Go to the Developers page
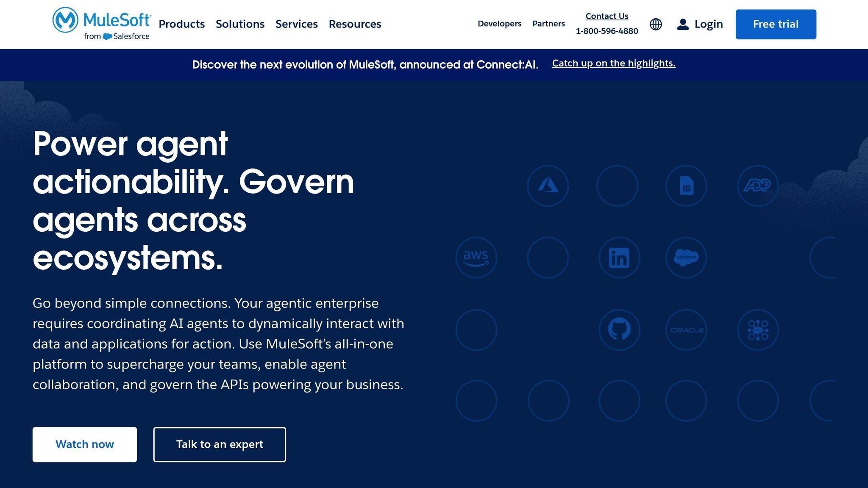The height and width of the screenshot is (488, 868). point(499,24)
